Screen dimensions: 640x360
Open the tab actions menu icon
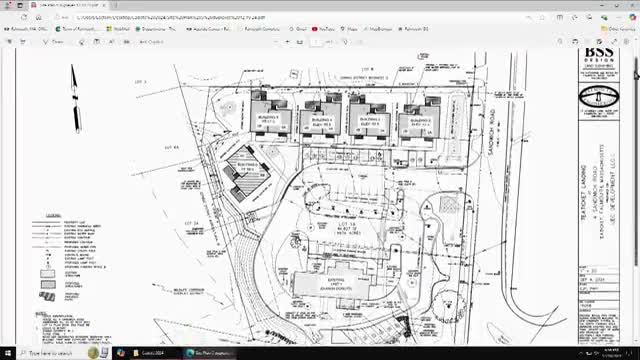(x=20, y=5)
